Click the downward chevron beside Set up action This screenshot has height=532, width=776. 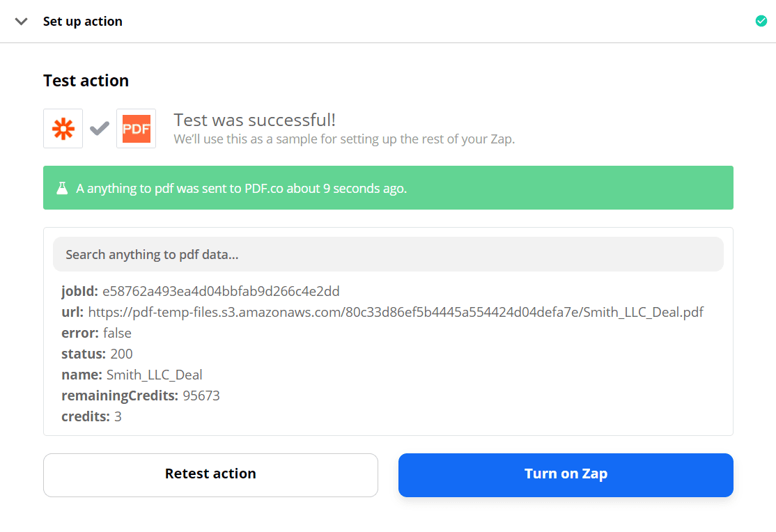coord(21,21)
